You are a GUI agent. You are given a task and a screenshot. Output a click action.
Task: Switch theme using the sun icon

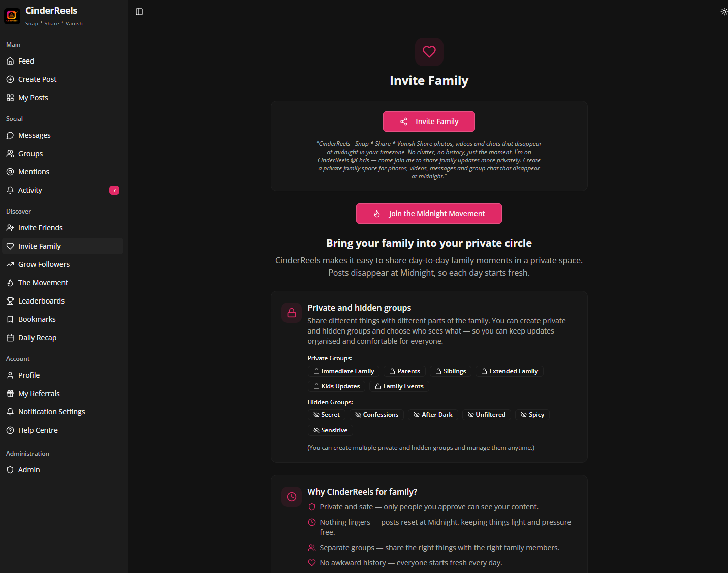point(724,12)
